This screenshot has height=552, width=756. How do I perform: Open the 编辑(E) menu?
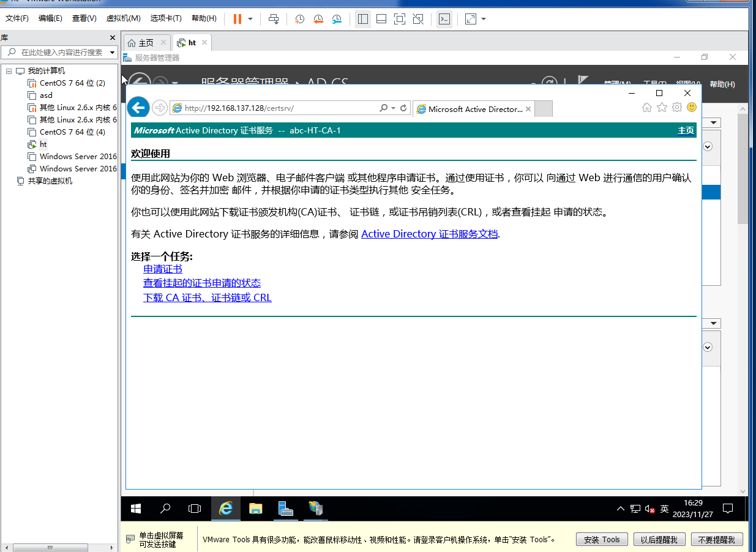coord(50,18)
